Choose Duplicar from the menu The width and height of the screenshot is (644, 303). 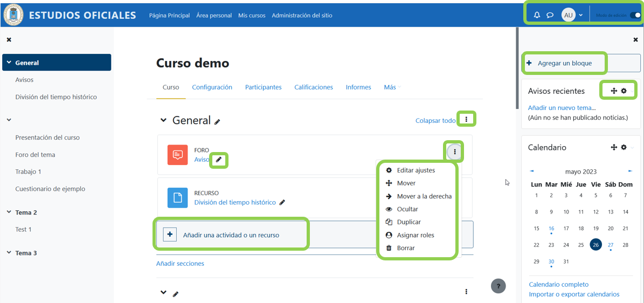point(408,222)
